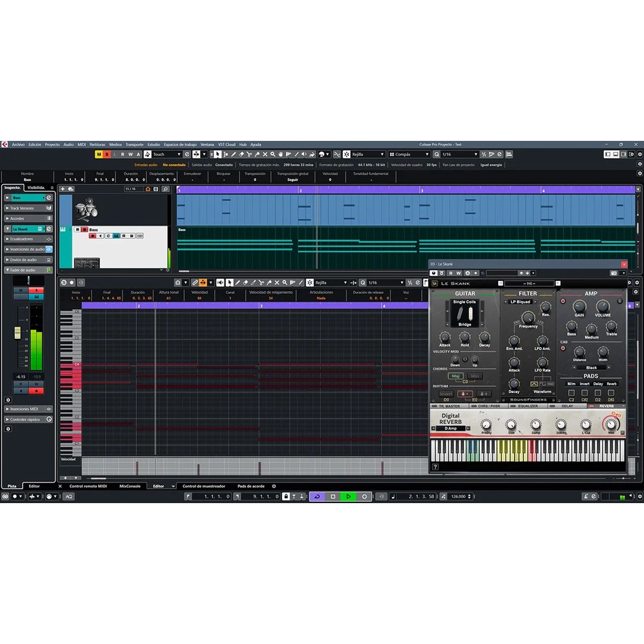Select the Hand tool in main toolbar

(280, 155)
